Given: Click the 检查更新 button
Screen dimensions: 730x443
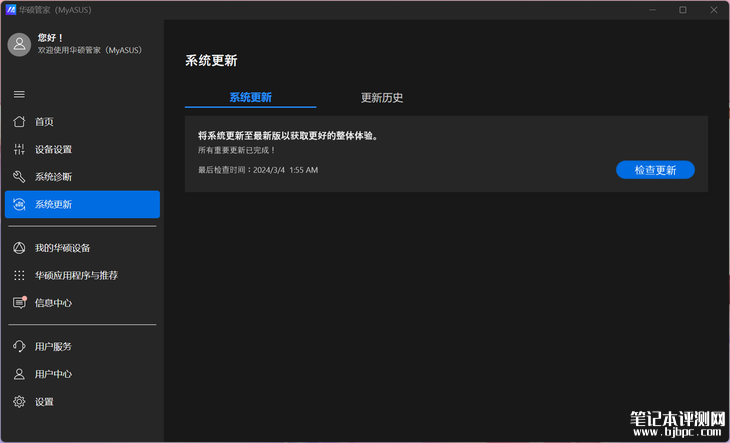Looking at the screenshot, I should (655, 170).
